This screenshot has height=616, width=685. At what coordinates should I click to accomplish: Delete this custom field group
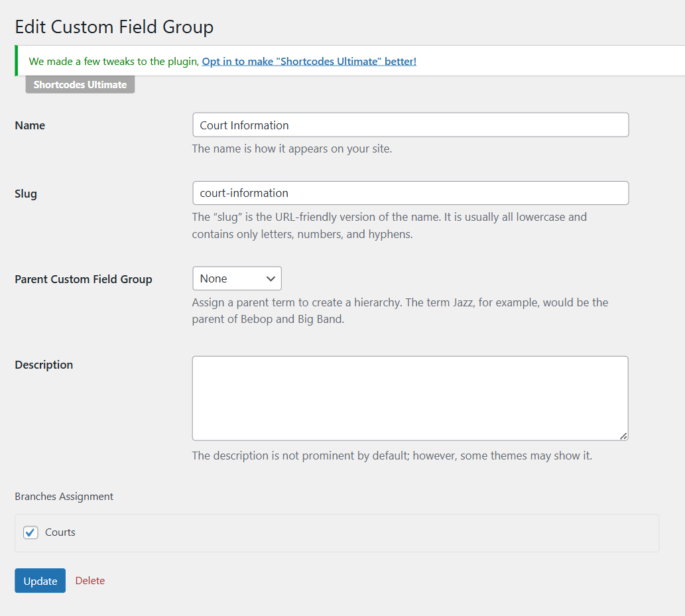point(90,580)
